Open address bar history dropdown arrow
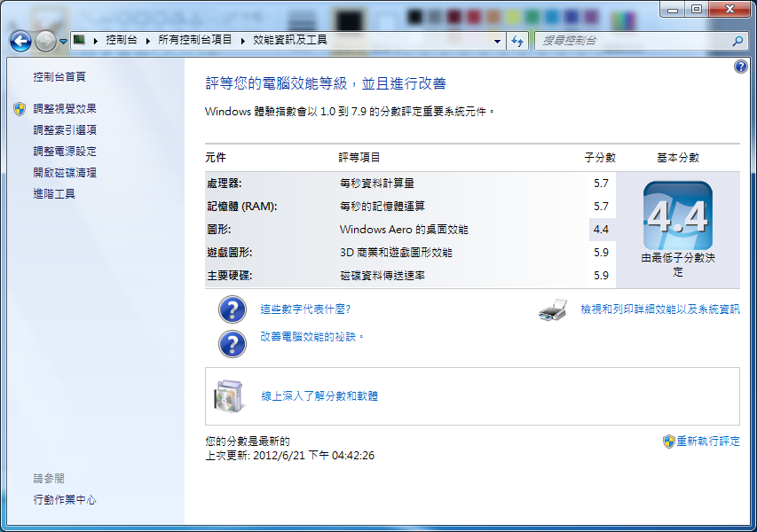The height and width of the screenshot is (532, 757). click(497, 42)
